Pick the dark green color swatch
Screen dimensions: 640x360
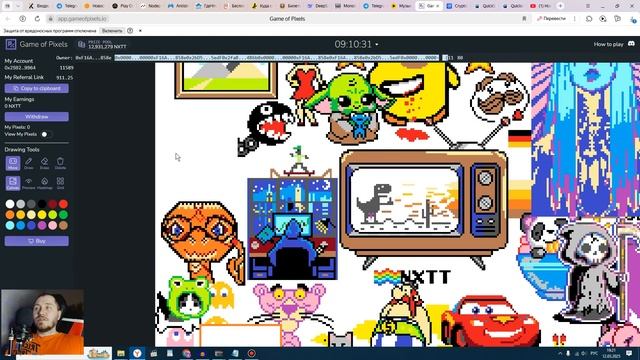pos(63,214)
